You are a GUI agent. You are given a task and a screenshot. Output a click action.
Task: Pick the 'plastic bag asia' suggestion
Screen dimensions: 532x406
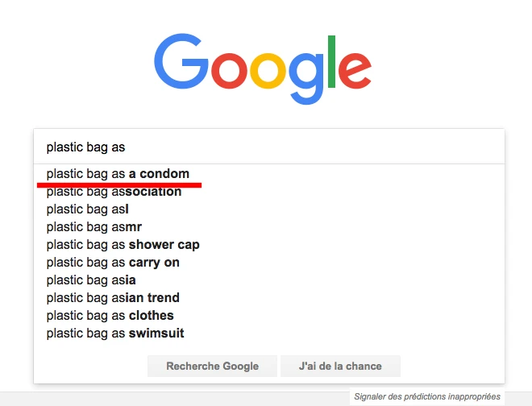pyautogui.click(x=91, y=280)
